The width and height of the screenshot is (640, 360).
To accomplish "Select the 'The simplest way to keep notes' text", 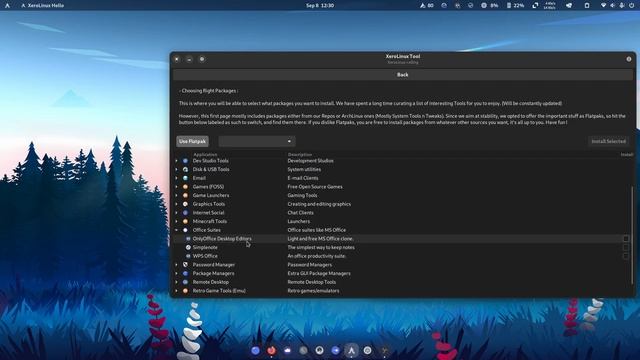I will tap(321, 247).
